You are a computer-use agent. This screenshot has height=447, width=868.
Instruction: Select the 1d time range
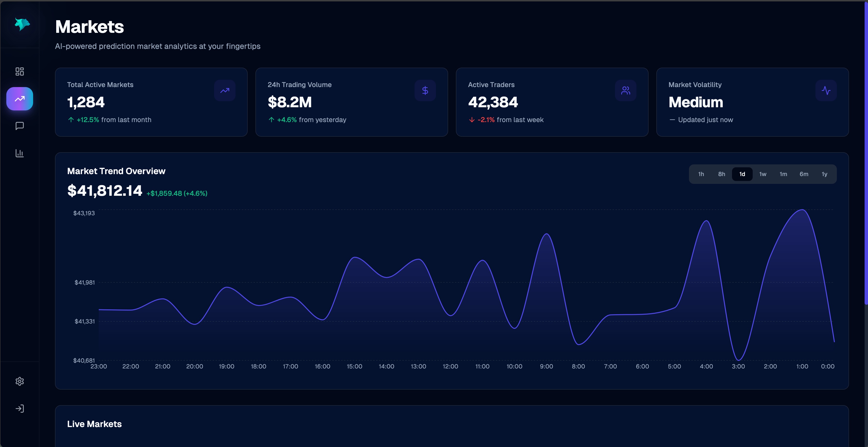click(x=742, y=174)
